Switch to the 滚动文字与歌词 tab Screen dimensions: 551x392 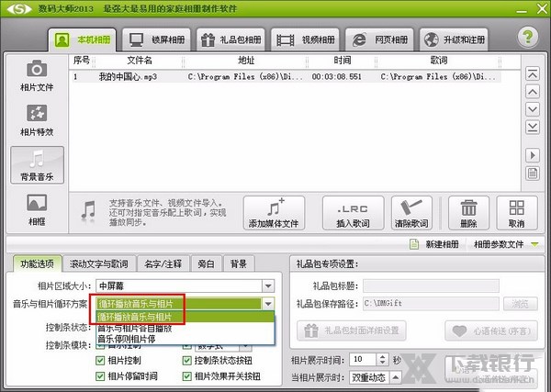[x=99, y=264]
